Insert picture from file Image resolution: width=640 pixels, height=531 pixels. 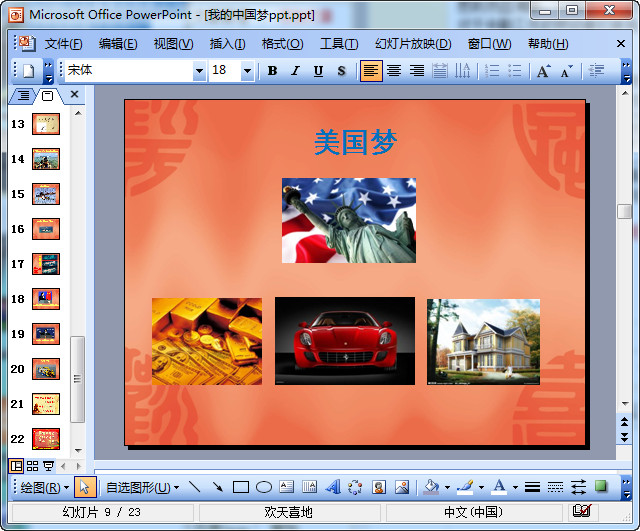tap(402, 487)
